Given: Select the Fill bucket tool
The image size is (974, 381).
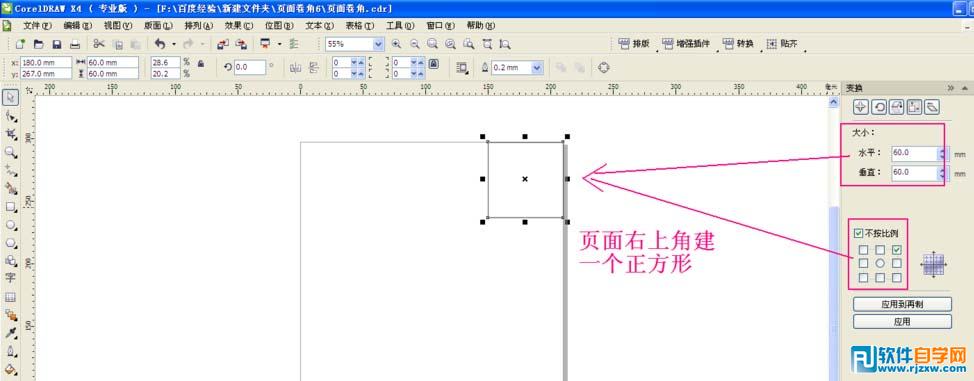Looking at the screenshot, I should pyautogui.click(x=11, y=370).
